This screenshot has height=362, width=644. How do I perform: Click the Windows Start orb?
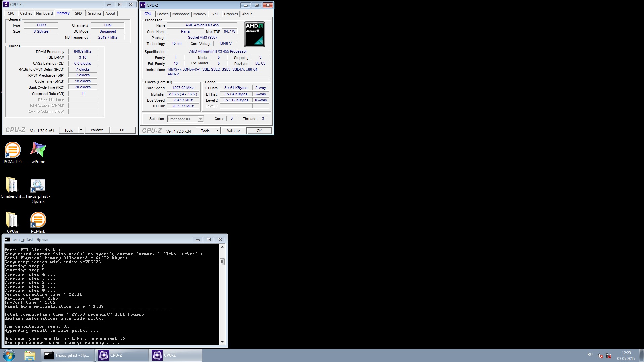pos(9,355)
